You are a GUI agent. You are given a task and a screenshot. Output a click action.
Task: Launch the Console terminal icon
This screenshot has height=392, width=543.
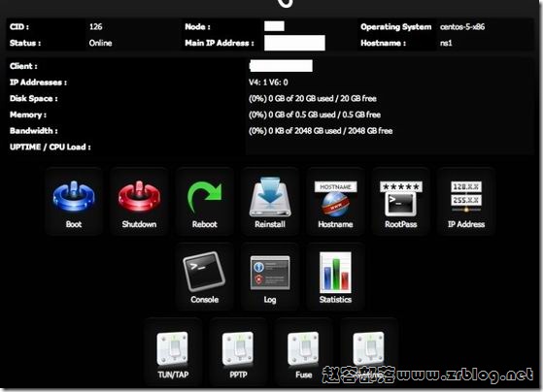204,272
